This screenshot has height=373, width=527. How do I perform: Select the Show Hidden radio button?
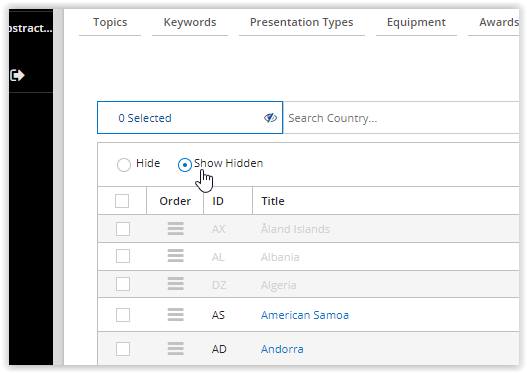185,165
